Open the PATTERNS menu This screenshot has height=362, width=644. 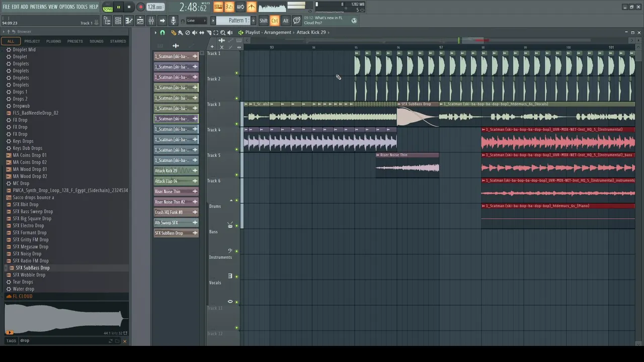click(38, 7)
